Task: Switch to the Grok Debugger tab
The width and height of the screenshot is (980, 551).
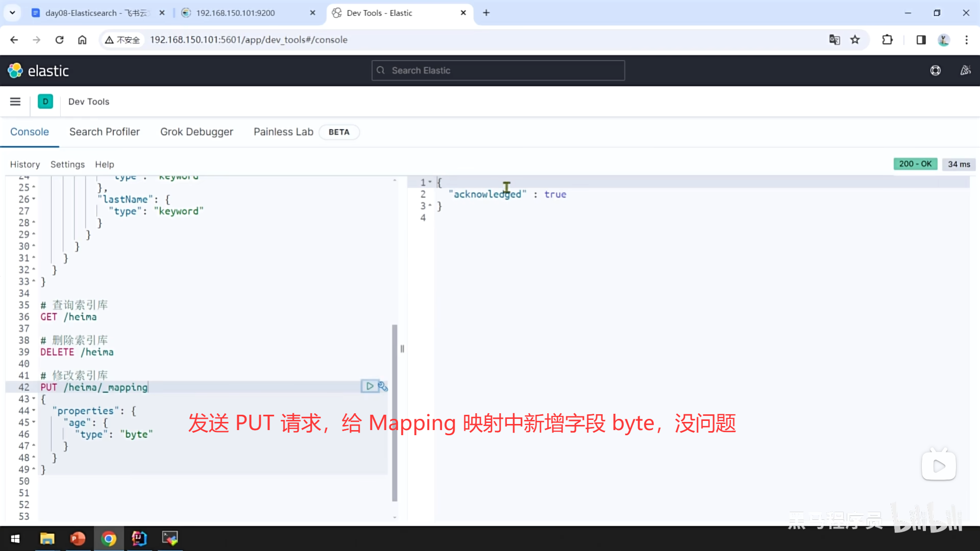Action: 197,132
